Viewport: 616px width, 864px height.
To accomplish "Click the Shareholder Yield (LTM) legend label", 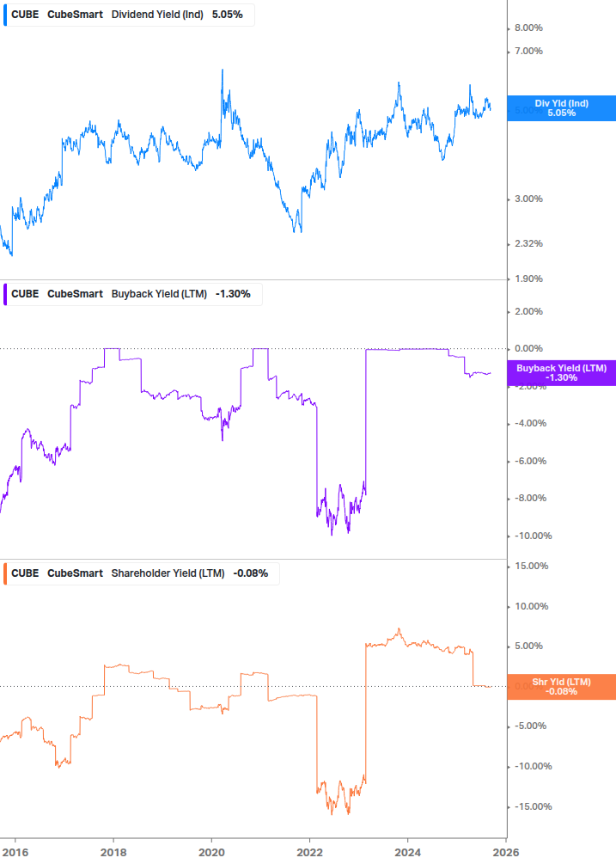I will tap(168, 573).
